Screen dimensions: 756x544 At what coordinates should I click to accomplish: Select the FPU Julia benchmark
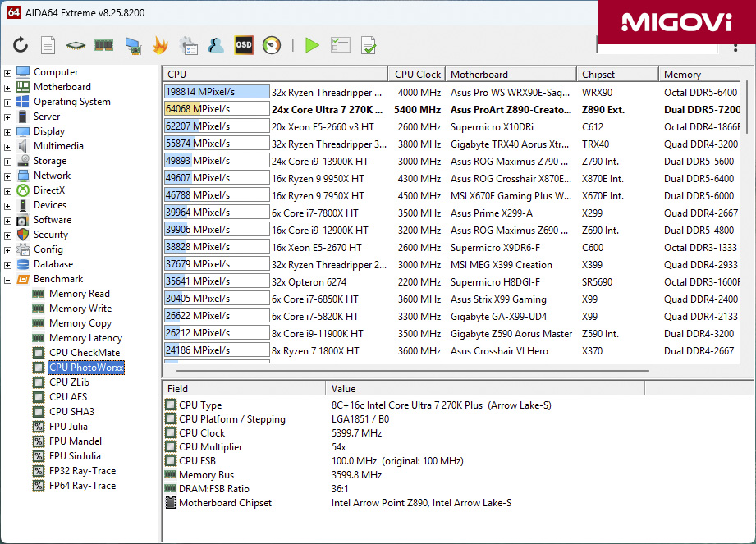click(68, 426)
